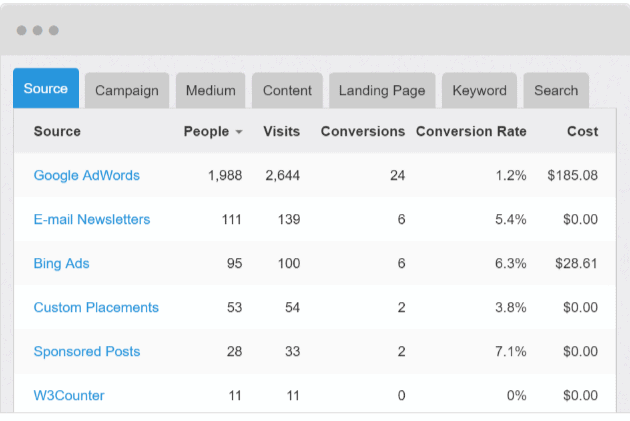This screenshot has height=421, width=630.
Task: Open the E-mail Newsletters source link
Action: point(92,219)
